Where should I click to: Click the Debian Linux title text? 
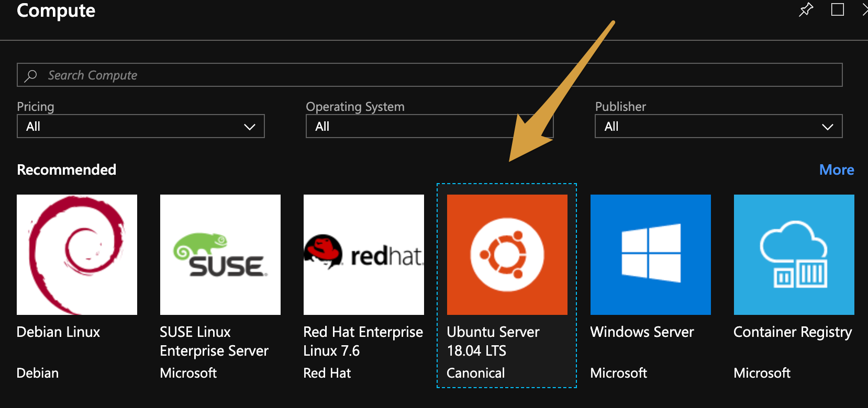coord(58,332)
